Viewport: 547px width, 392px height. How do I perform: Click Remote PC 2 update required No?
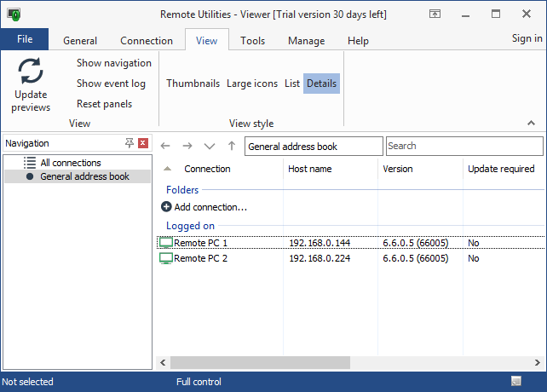474,258
